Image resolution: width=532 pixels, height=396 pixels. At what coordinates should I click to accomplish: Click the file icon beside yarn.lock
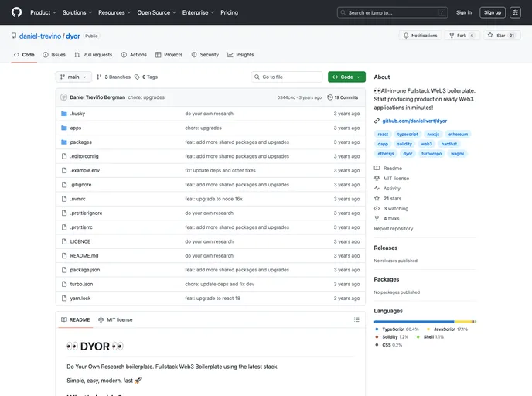(63, 299)
